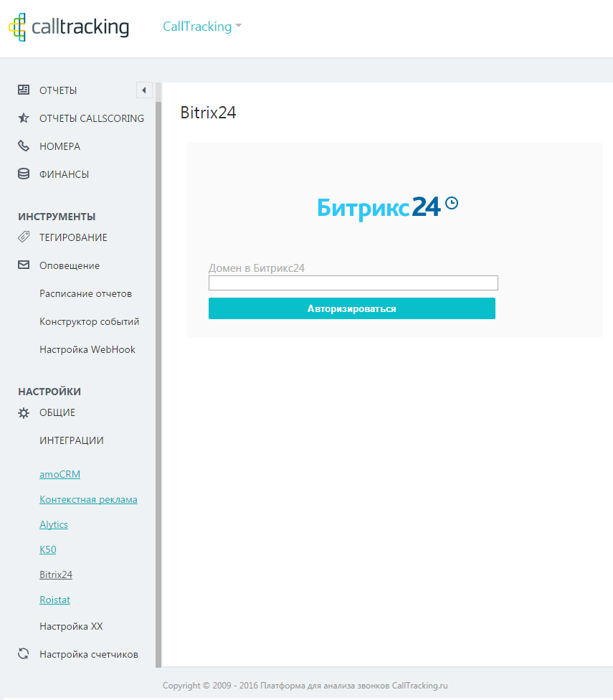Open Настройка WebHook settings

(88, 349)
